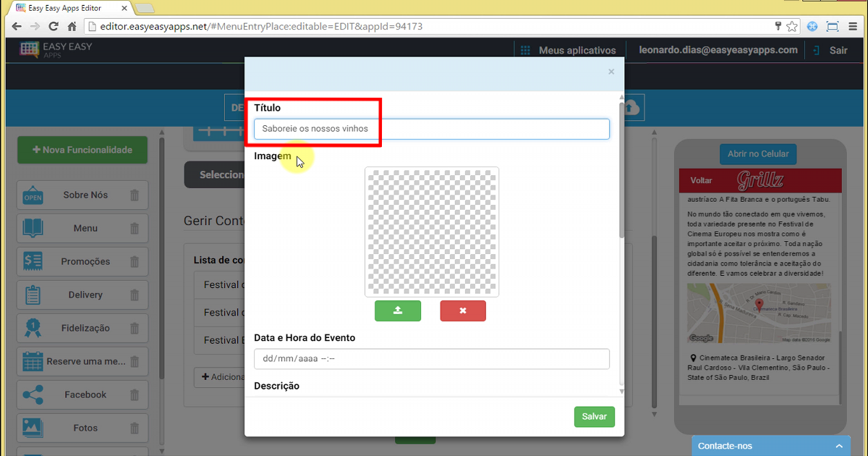The height and width of the screenshot is (456, 868).
Task: Remove the Facebook entry via trash icon
Action: (134, 394)
